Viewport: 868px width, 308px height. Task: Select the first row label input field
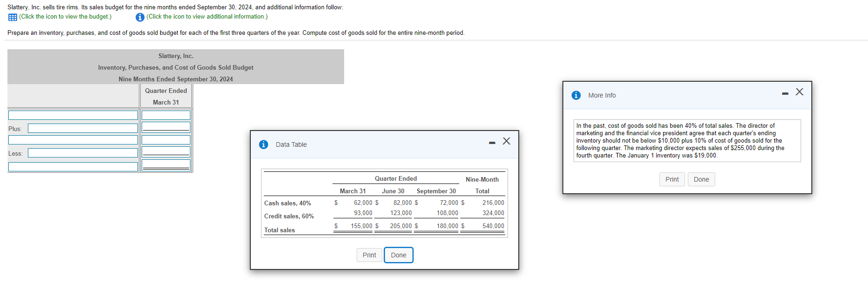pos(73,115)
